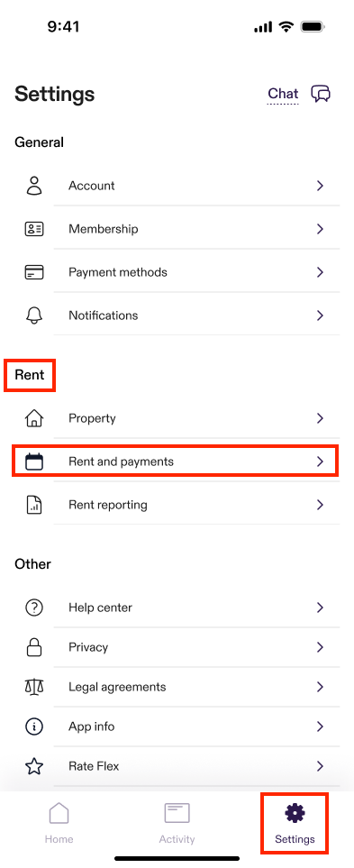
Task: Open the Chat link
Action: point(283,94)
